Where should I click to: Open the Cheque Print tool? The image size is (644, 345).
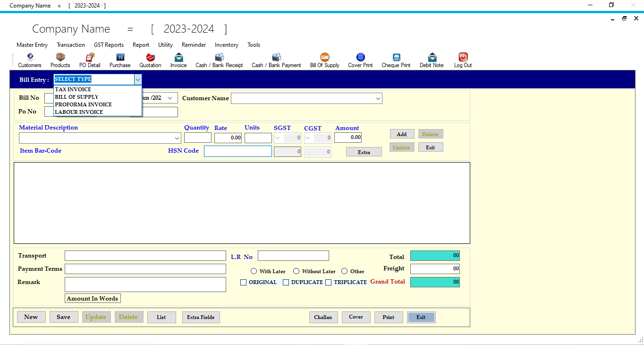[x=396, y=60]
